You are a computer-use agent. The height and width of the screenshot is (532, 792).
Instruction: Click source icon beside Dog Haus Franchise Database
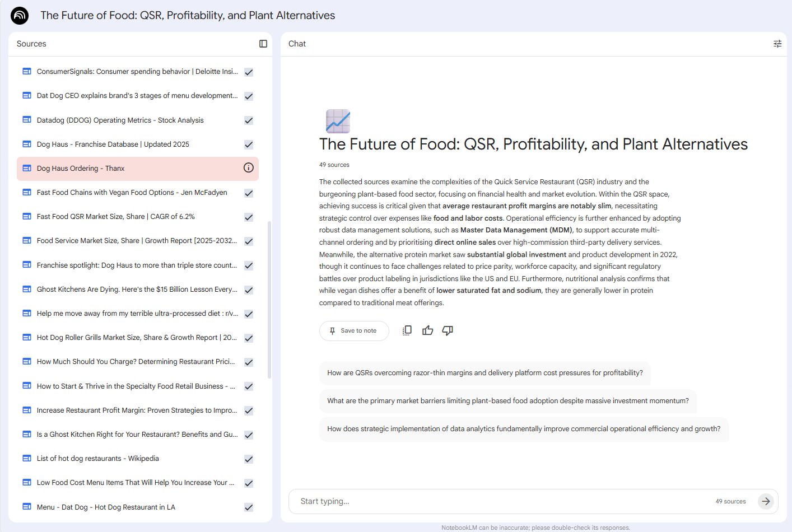point(27,144)
